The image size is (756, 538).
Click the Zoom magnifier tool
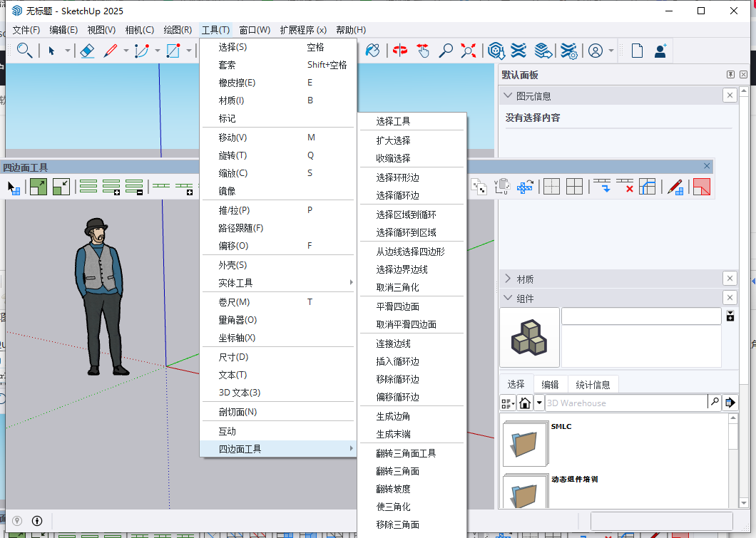coord(446,50)
